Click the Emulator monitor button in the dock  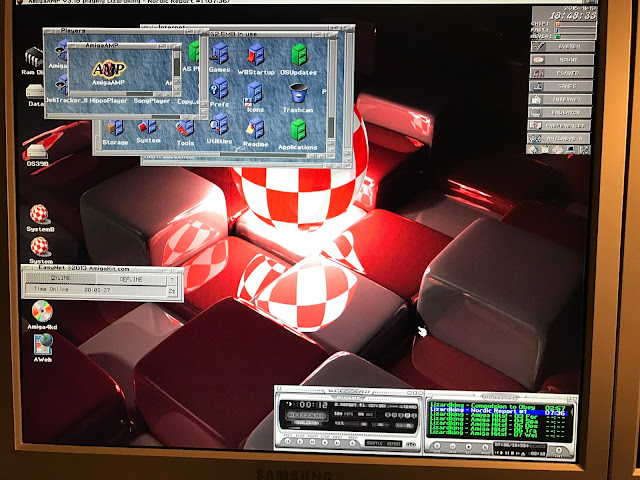[560, 112]
